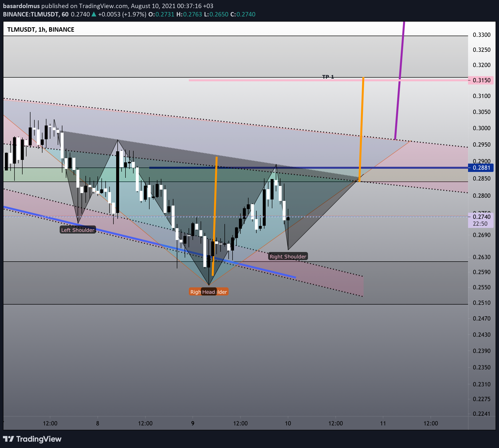Click the 0.3000 price axis label

pos(482,128)
